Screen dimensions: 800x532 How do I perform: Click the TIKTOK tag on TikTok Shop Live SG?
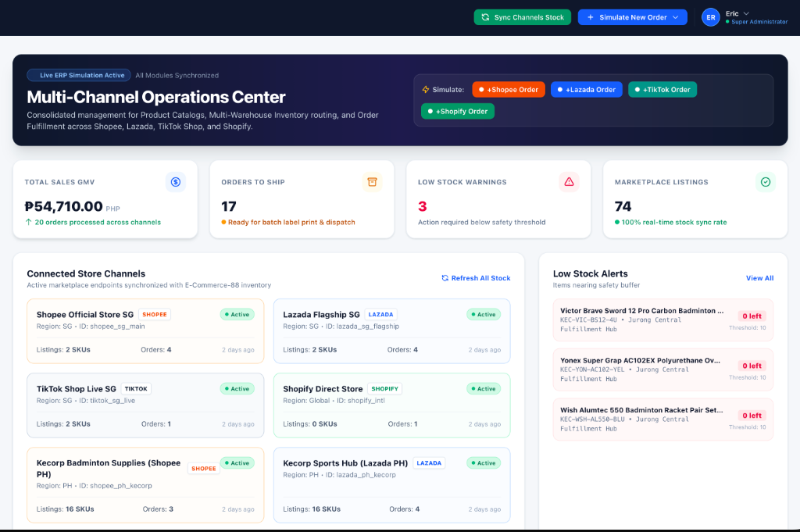(x=136, y=389)
